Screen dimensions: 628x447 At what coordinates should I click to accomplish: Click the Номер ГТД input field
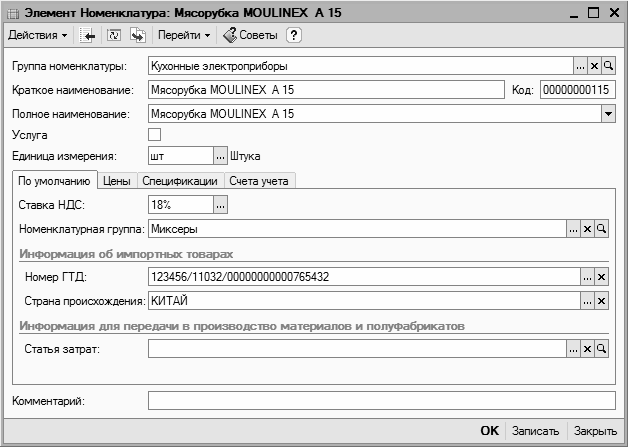364,277
